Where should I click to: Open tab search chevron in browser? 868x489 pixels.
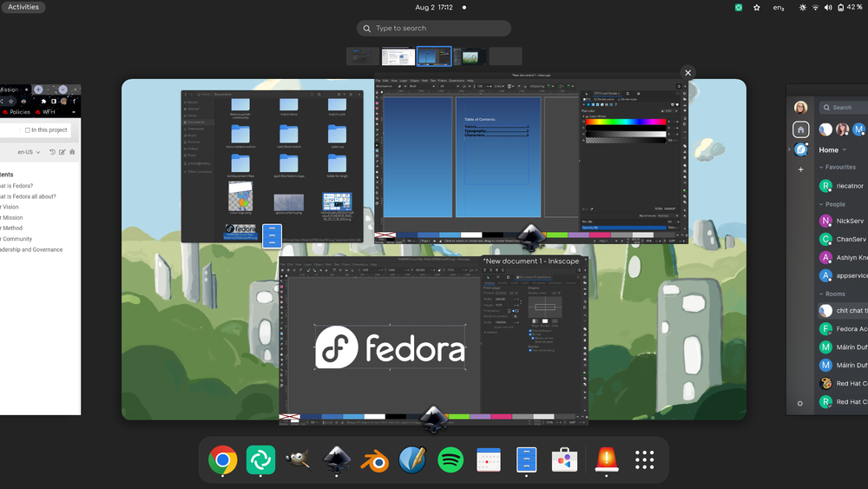pyautogui.click(x=63, y=89)
